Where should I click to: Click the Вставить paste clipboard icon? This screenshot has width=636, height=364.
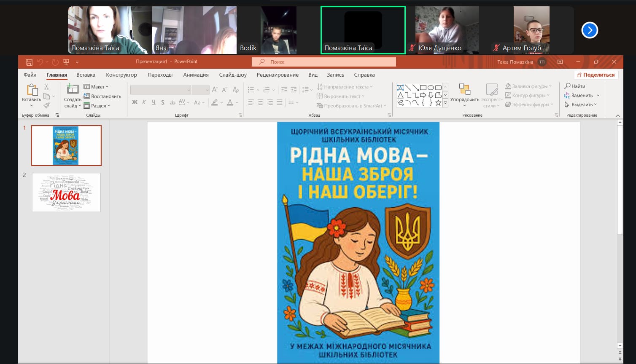32,90
